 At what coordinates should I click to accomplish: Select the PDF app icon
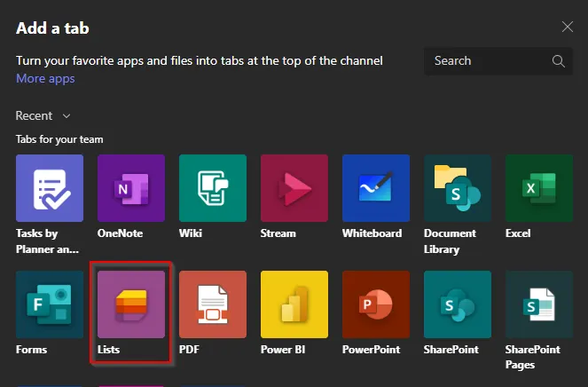coord(213,304)
